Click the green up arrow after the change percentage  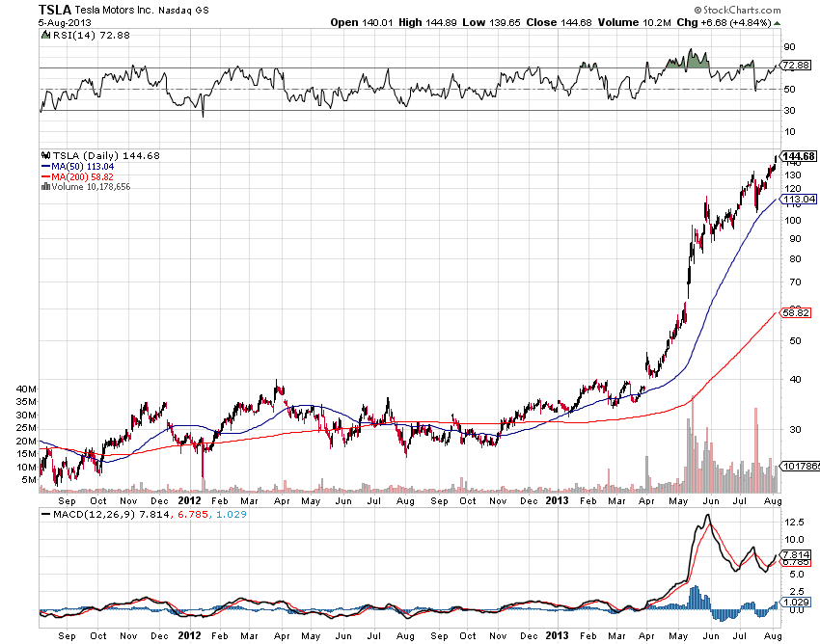(778, 23)
